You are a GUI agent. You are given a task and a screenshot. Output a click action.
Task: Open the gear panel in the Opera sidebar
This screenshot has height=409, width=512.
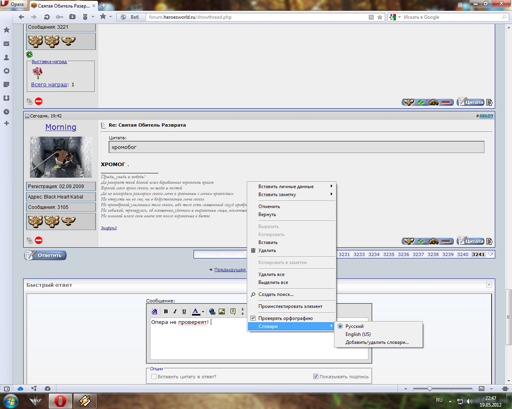tap(6, 71)
